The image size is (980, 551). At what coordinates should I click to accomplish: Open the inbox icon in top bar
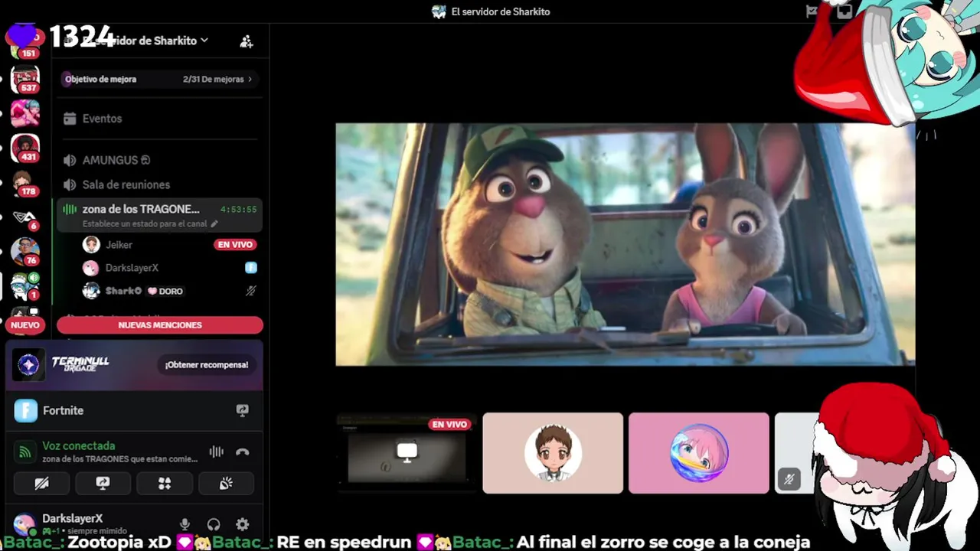(x=844, y=11)
